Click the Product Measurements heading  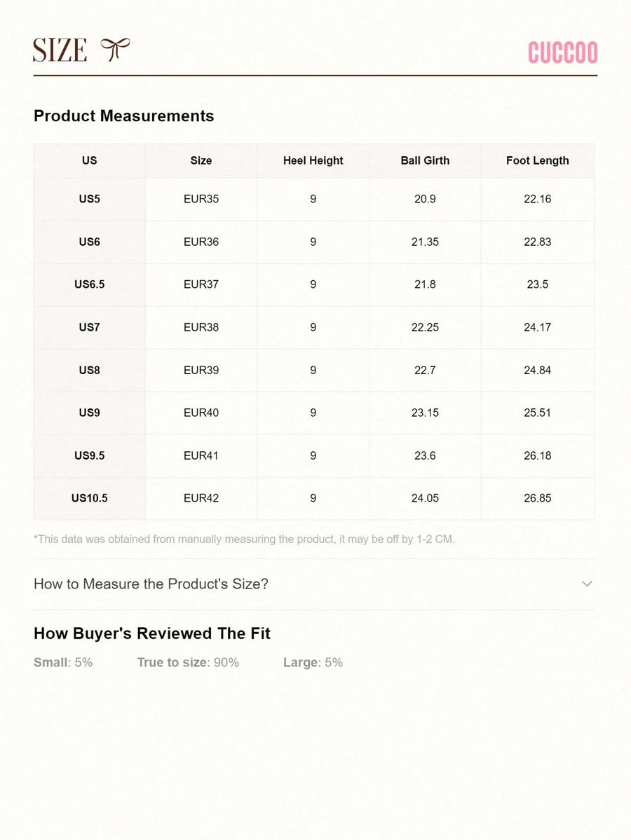click(x=124, y=116)
